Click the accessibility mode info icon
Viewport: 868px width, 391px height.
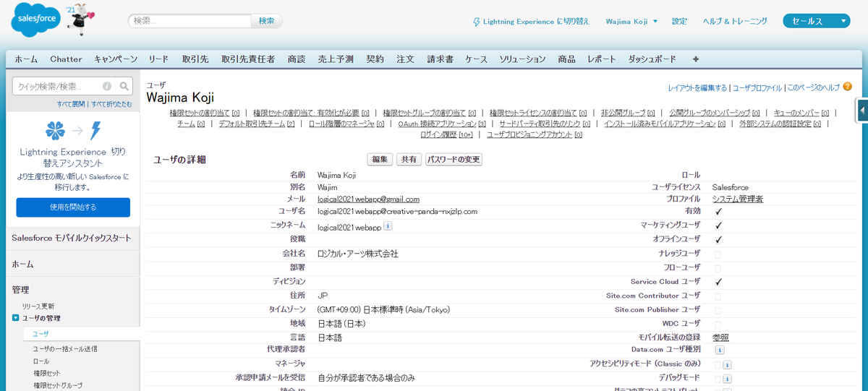(727, 364)
